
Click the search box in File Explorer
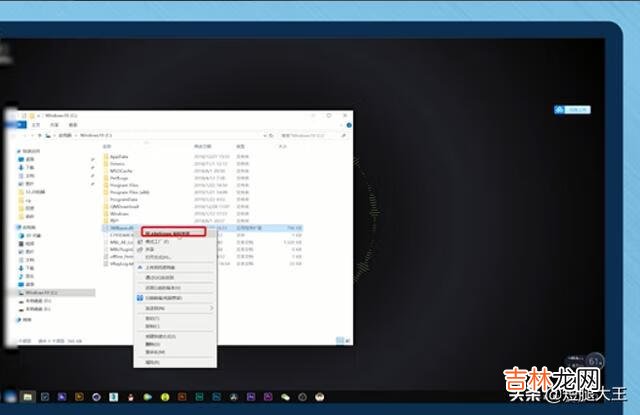[x=300, y=134]
